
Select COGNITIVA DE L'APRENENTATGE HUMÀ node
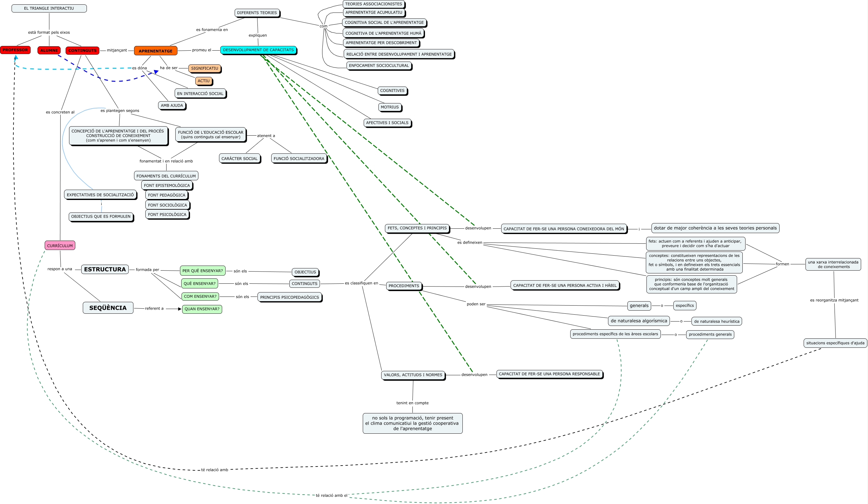point(383,33)
